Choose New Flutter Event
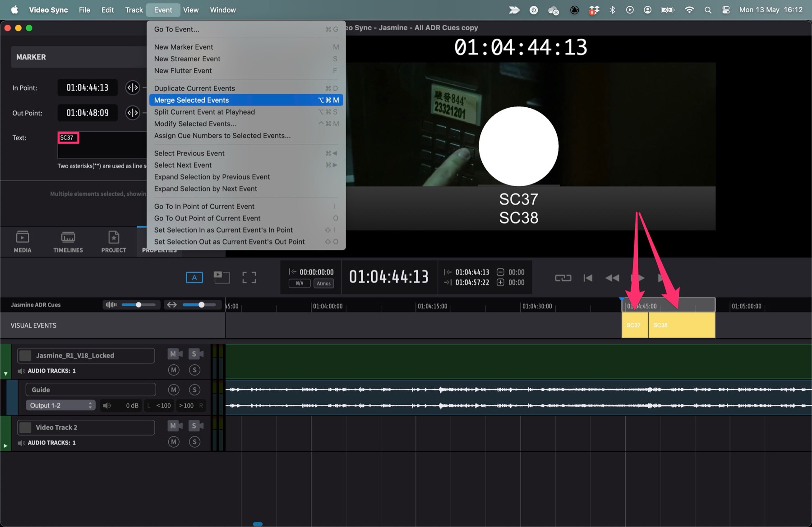The image size is (812, 527). 246,70
